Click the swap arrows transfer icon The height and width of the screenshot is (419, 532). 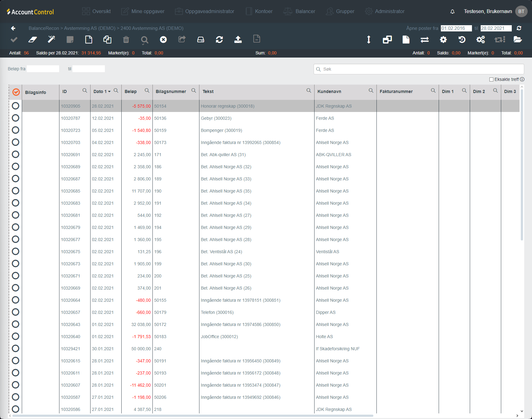pyautogui.click(x=425, y=40)
